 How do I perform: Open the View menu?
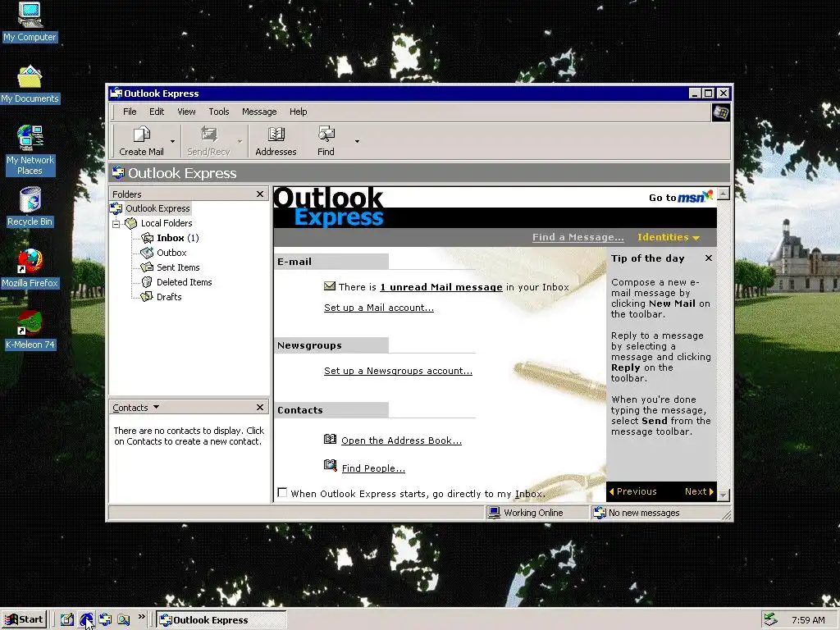[186, 112]
